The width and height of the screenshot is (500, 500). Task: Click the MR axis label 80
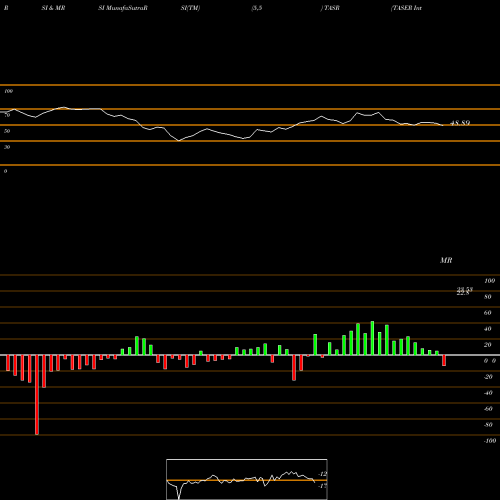pyautogui.click(x=488, y=297)
